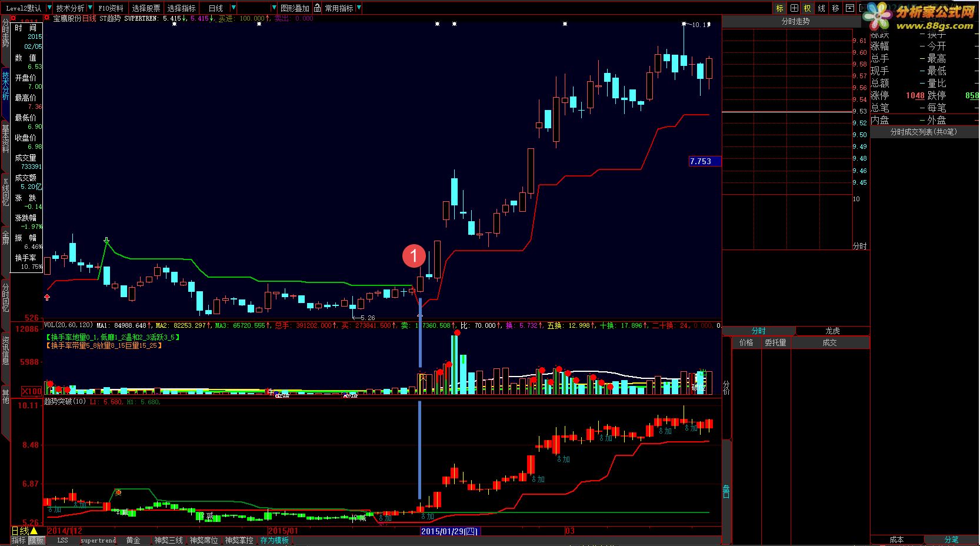Select the LSS template tab
The image size is (980, 546).
pos(62,540)
